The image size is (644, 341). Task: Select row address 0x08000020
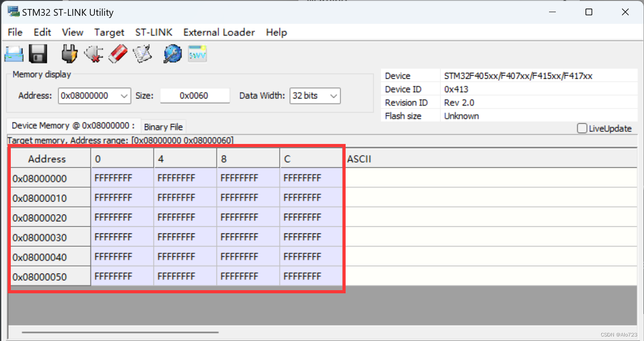pos(50,218)
